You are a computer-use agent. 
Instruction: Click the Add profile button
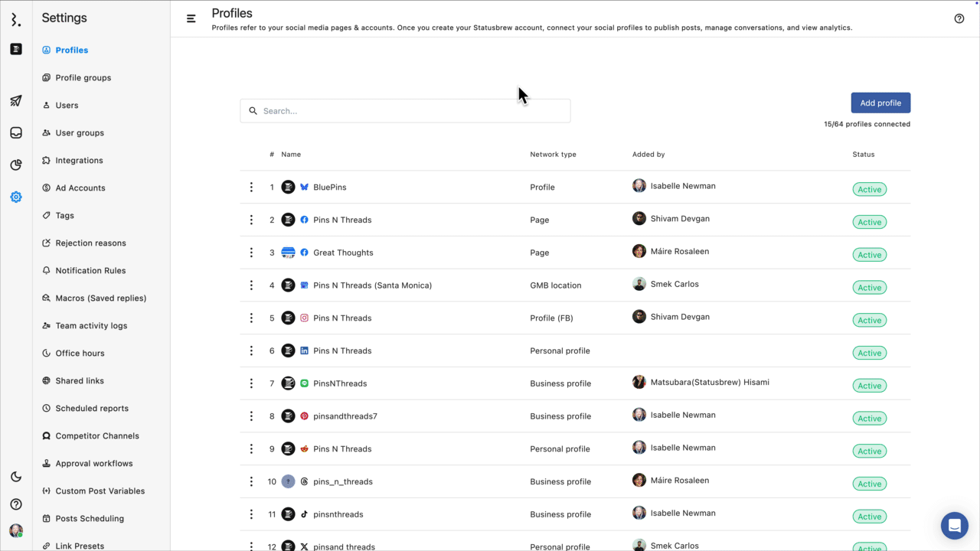pos(880,103)
